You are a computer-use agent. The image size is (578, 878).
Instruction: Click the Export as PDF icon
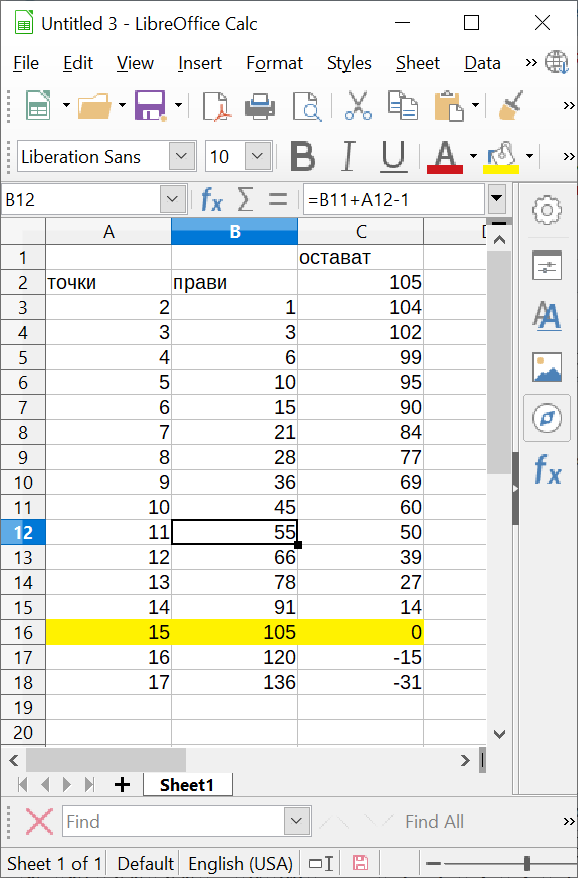click(217, 105)
